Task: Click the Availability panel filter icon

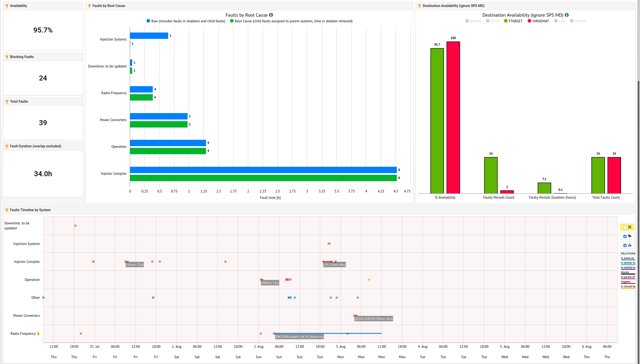Action: [7, 6]
